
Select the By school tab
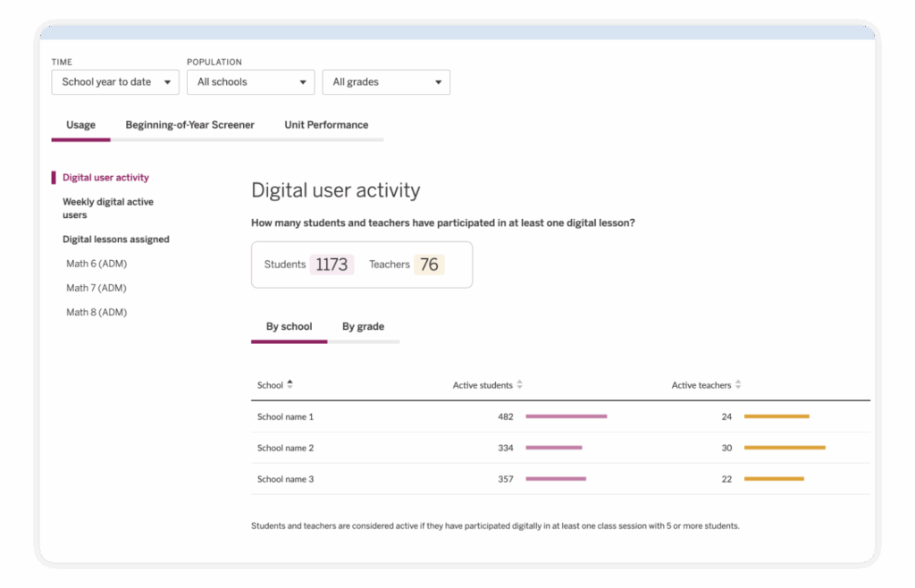(x=289, y=327)
